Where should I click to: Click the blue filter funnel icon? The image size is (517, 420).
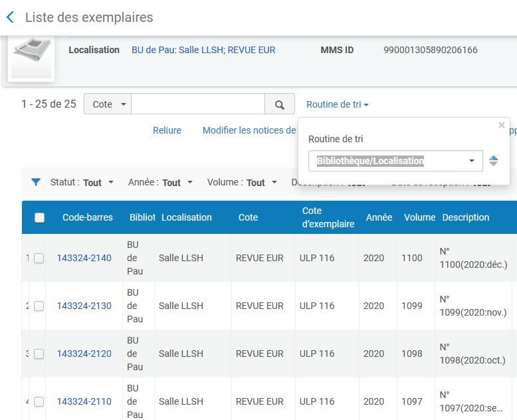(36, 182)
